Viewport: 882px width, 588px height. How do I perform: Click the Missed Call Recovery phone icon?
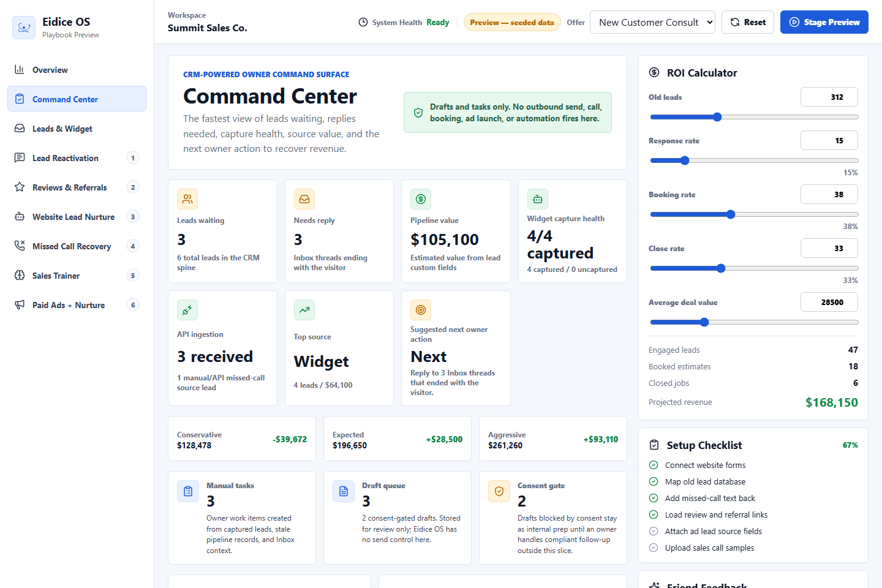(20, 246)
